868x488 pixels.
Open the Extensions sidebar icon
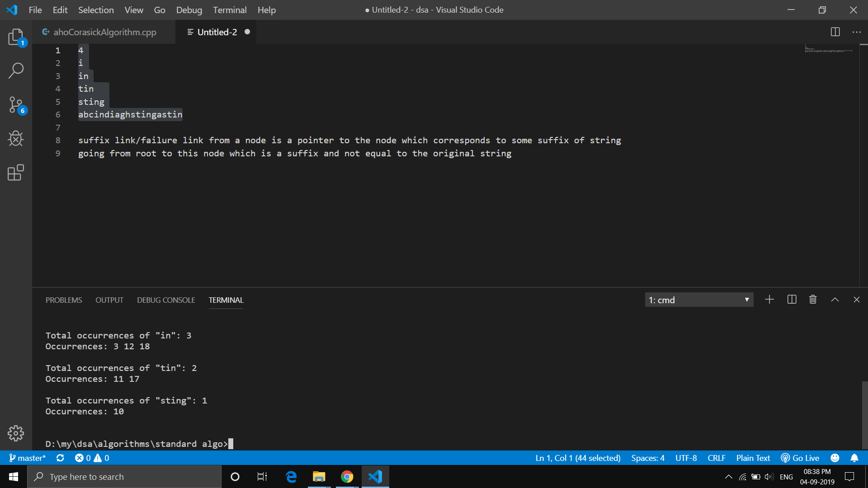point(16,173)
